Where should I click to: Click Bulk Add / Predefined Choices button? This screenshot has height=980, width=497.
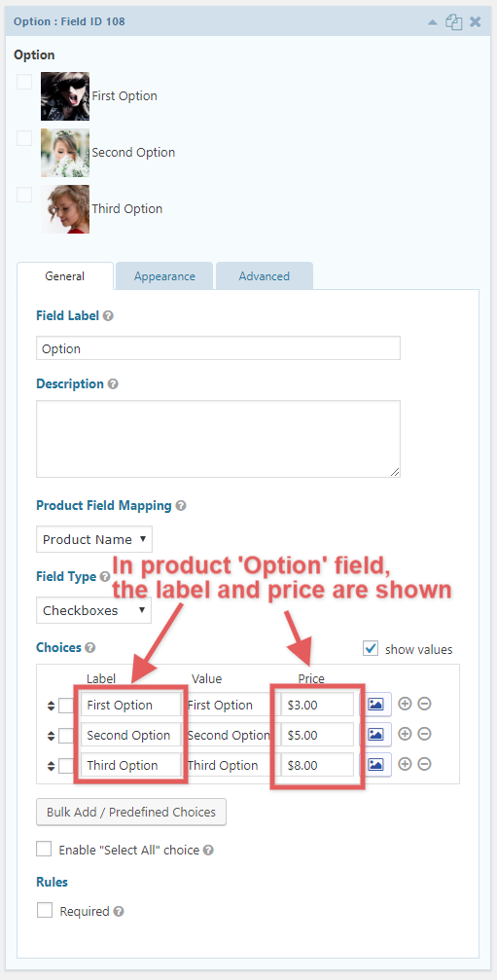coord(131,812)
